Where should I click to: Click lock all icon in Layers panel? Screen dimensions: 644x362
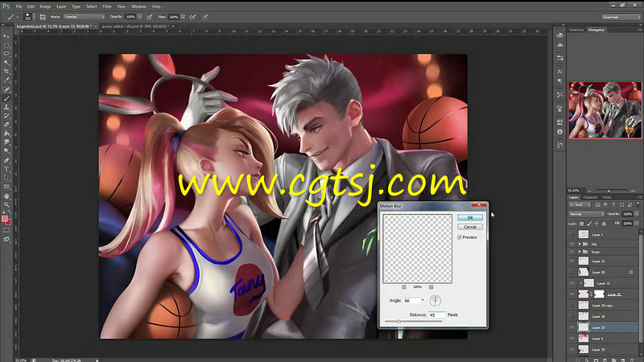pos(604,224)
